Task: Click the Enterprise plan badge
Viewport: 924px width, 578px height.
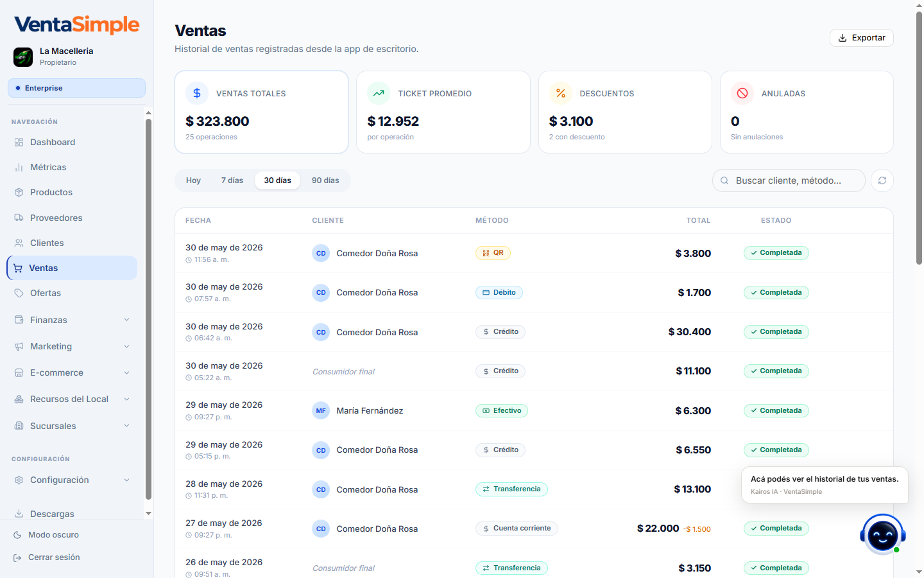Action: 76,88
